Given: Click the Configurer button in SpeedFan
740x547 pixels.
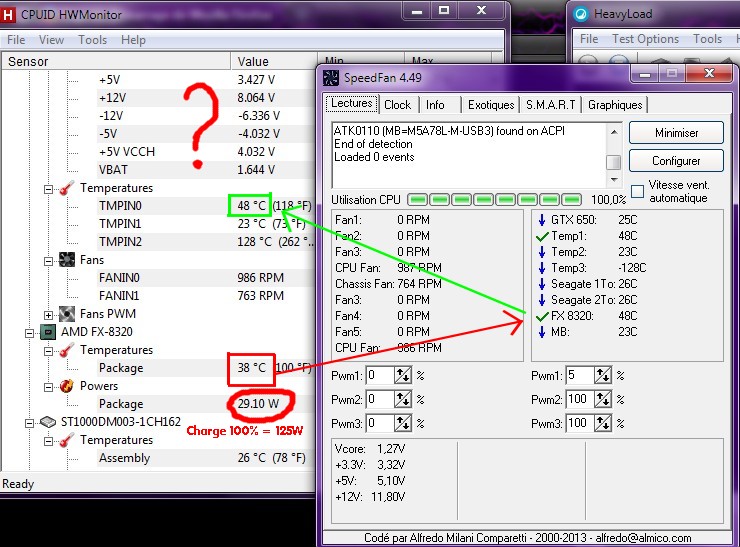Looking at the screenshot, I should 676,161.
